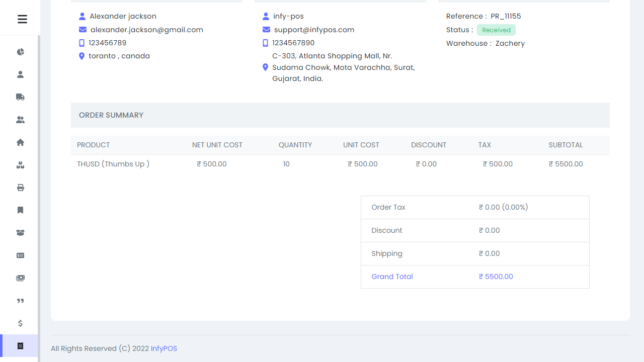Viewport: 644px width, 362px height.
Task: Open Suppliers via the truck icon
Action: [20, 97]
